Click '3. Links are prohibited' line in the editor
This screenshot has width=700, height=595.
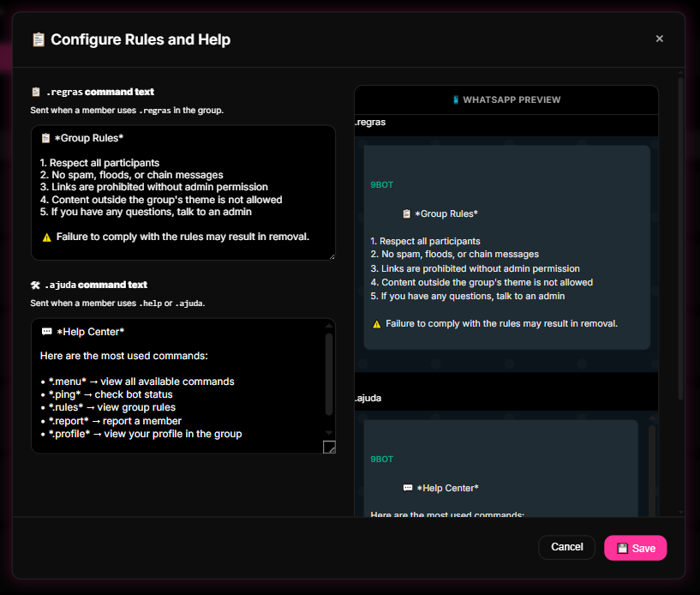coord(154,187)
